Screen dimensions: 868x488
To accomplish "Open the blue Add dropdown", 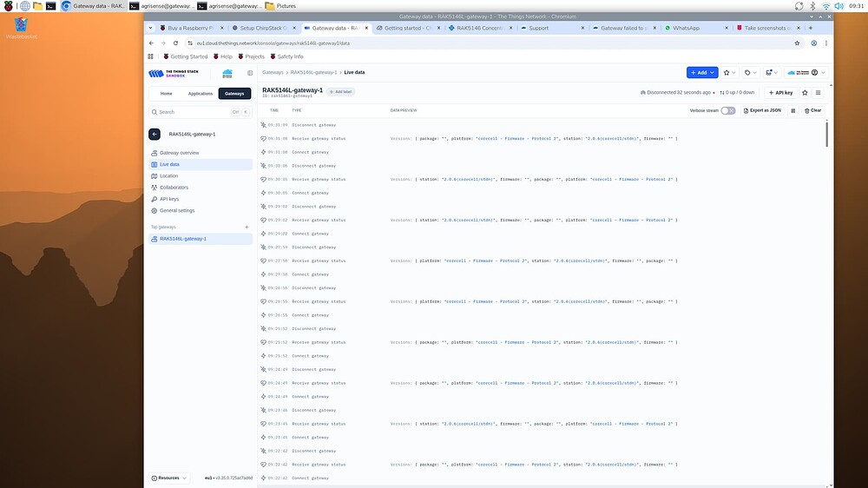I will point(701,73).
